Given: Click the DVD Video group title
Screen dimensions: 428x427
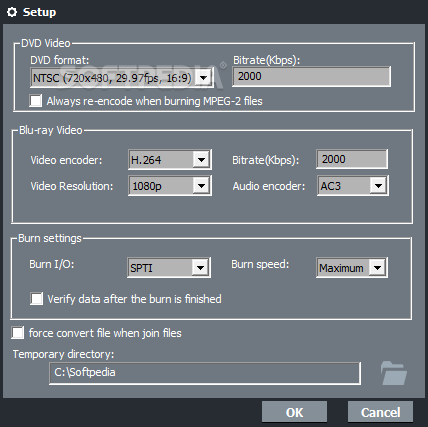Looking at the screenshot, I should pos(46,43).
